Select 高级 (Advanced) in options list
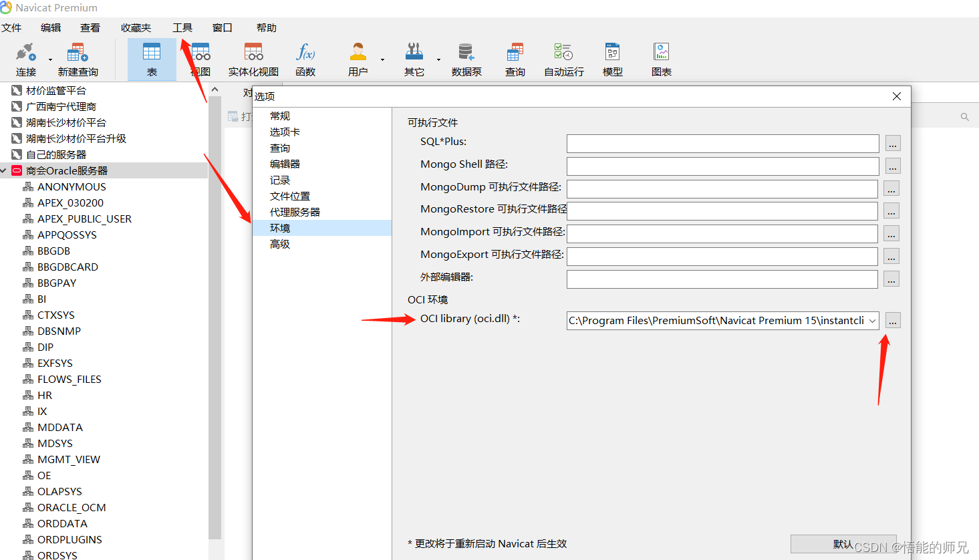 click(x=280, y=244)
